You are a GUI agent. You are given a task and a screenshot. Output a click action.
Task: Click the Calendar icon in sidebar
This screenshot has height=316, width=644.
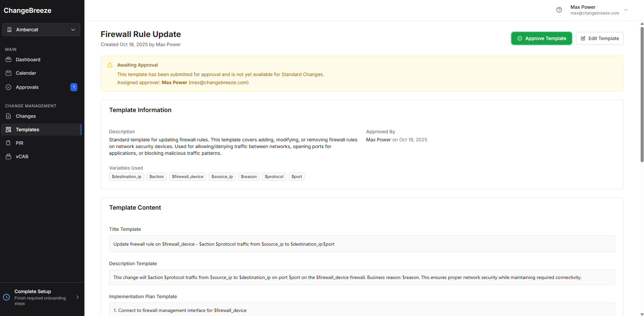click(x=9, y=73)
